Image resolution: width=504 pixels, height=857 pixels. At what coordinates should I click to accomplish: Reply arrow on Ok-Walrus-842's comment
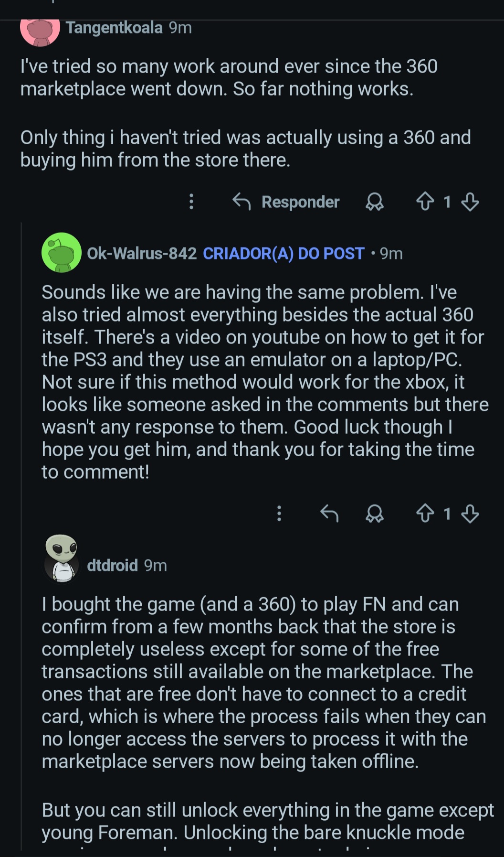[x=329, y=514]
